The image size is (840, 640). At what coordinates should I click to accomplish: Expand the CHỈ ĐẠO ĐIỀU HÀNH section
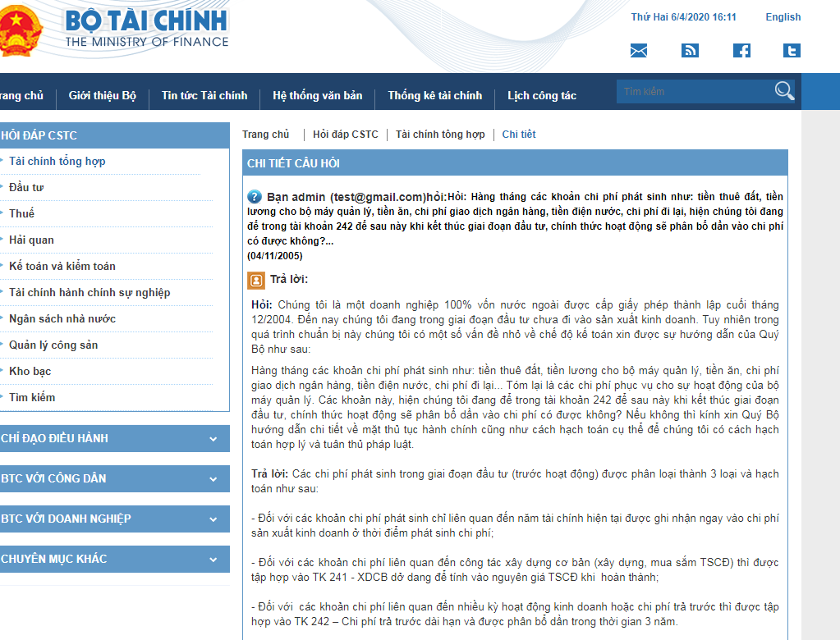213,439
